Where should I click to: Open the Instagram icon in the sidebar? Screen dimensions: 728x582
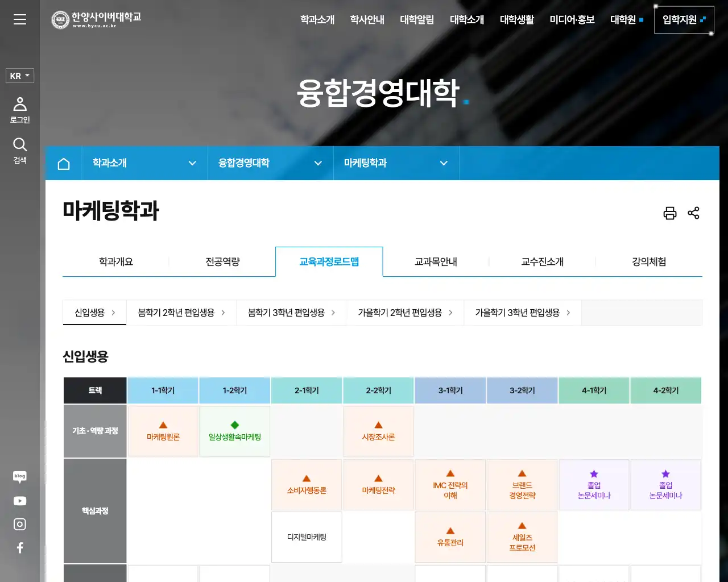click(x=20, y=524)
